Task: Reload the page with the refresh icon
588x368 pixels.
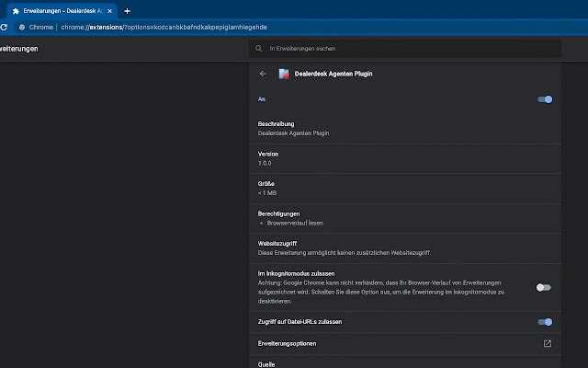Action: click(4, 27)
